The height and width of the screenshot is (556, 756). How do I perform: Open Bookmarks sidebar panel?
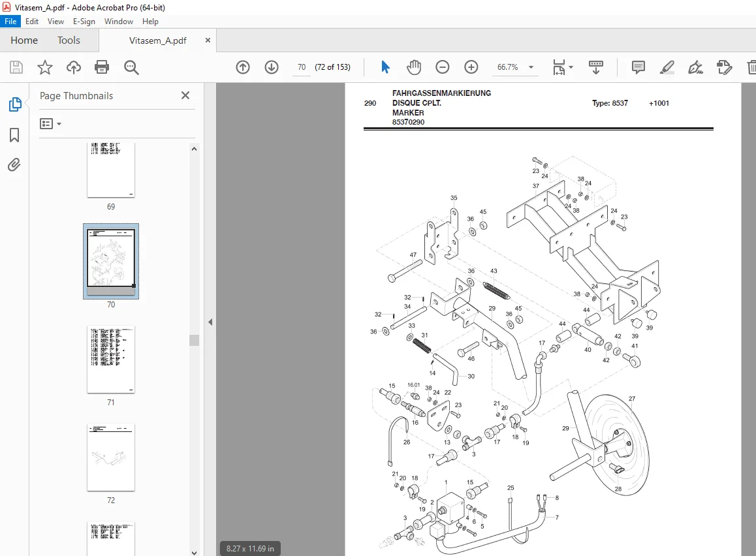(x=14, y=135)
